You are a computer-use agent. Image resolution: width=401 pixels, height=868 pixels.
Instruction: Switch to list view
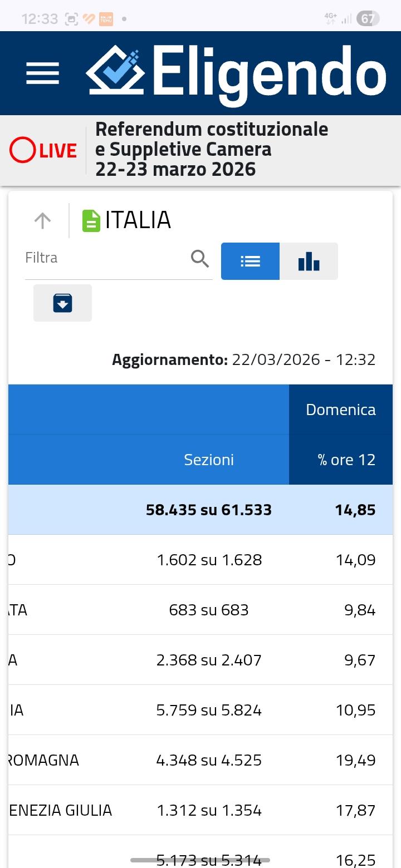[x=250, y=261]
